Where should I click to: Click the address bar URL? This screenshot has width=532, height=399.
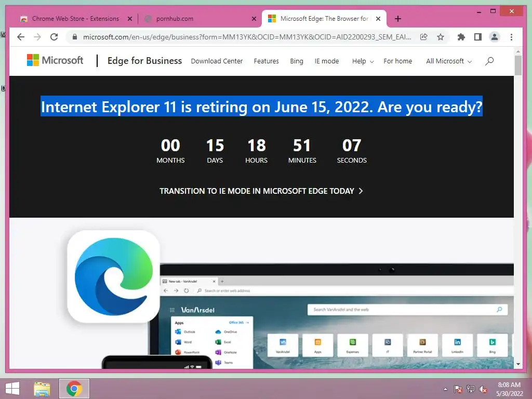click(x=247, y=37)
